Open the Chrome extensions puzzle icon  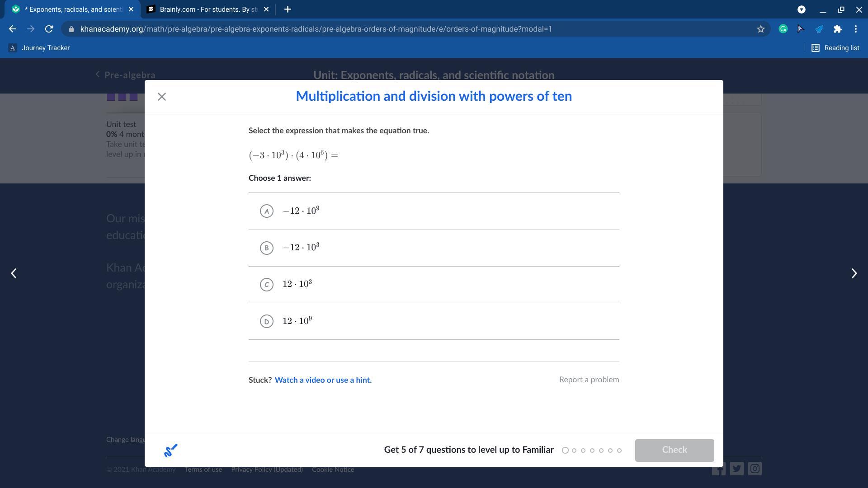coord(838,29)
